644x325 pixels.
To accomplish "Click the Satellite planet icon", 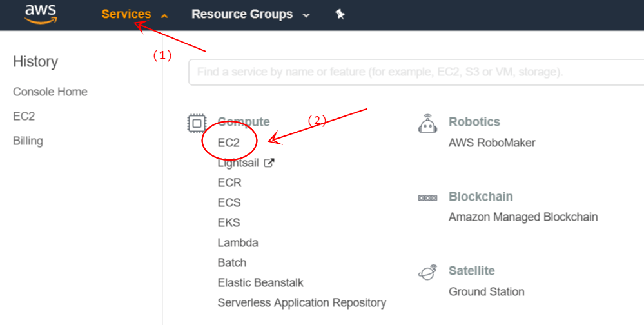I will (x=427, y=272).
